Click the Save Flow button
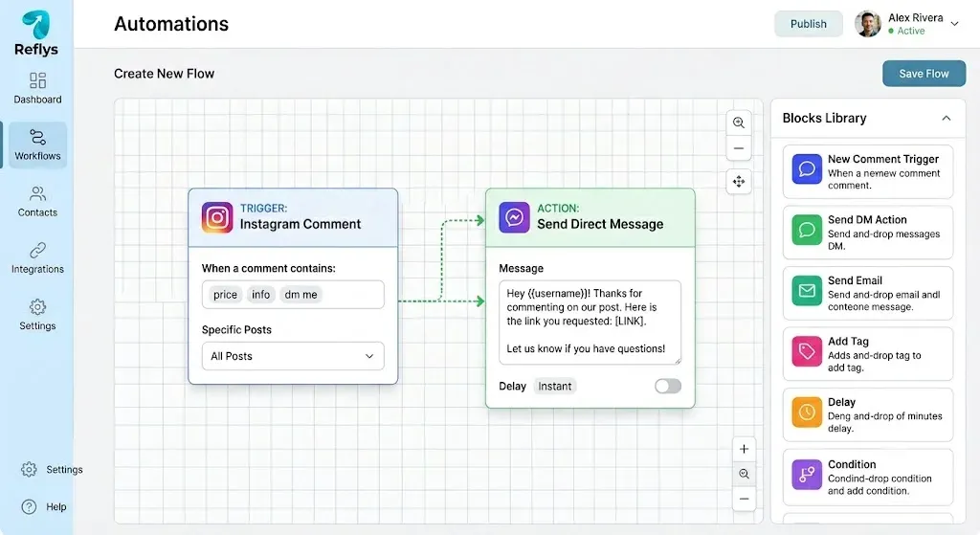This screenshot has height=535, width=980. (924, 74)
